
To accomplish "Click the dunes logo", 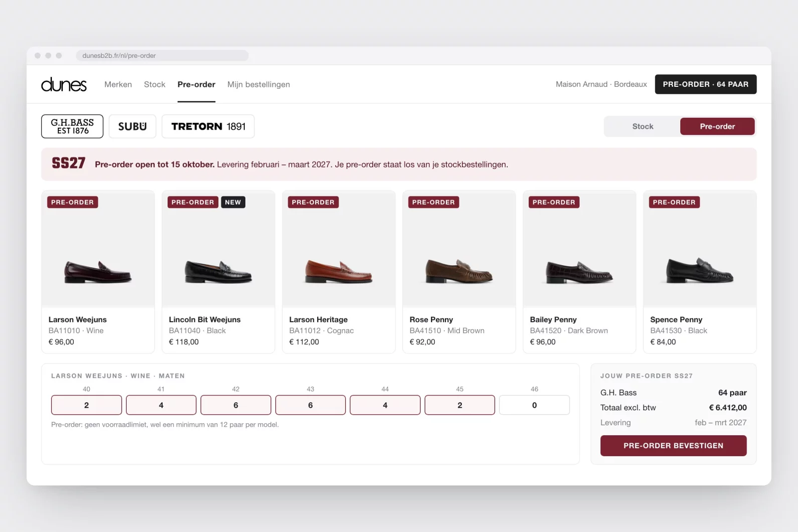I will (x=64, y=84).
